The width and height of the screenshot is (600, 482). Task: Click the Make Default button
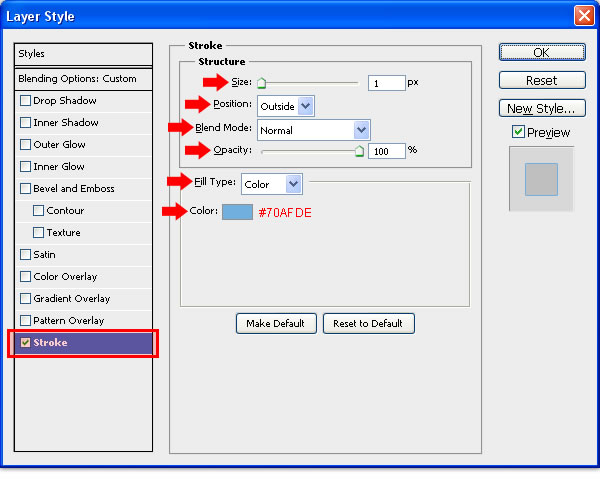click(276, 324)
